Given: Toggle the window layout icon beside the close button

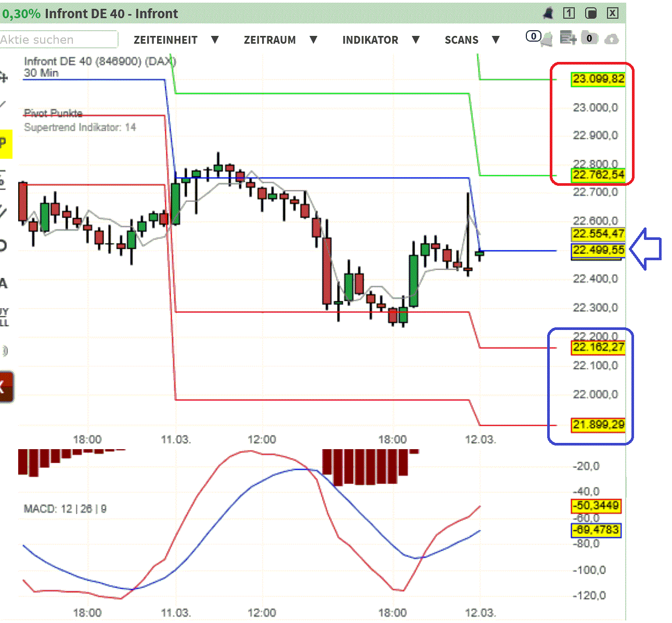Looking at the screenshot, I should point(591,13).
